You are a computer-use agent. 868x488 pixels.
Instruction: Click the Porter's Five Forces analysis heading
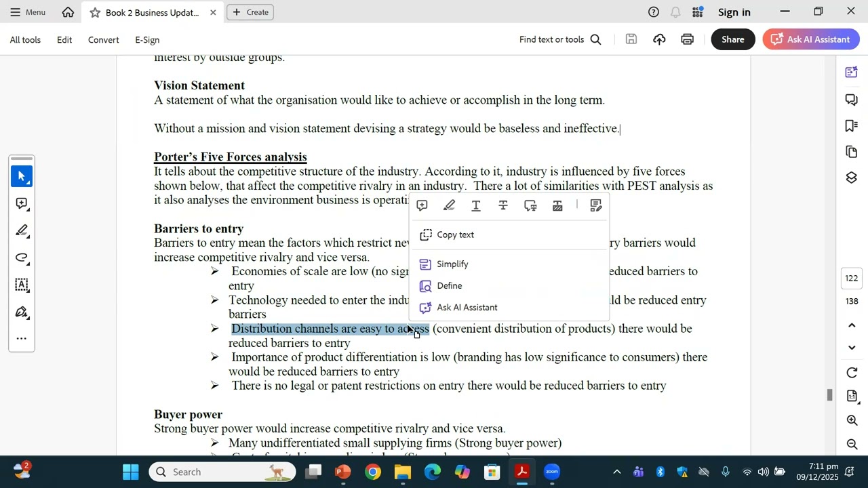coord(230,157)
